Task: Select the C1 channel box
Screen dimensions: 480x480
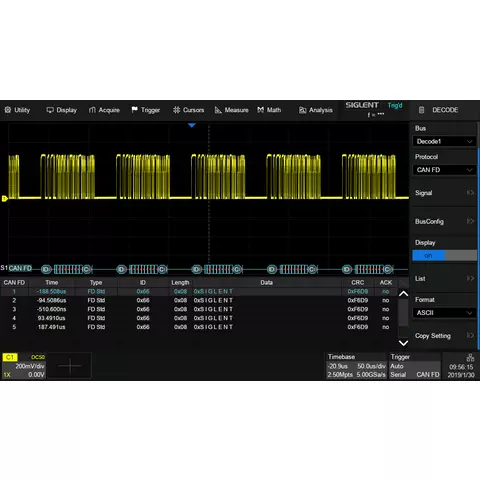Action: pyautogui.click(x=10, y=357)
